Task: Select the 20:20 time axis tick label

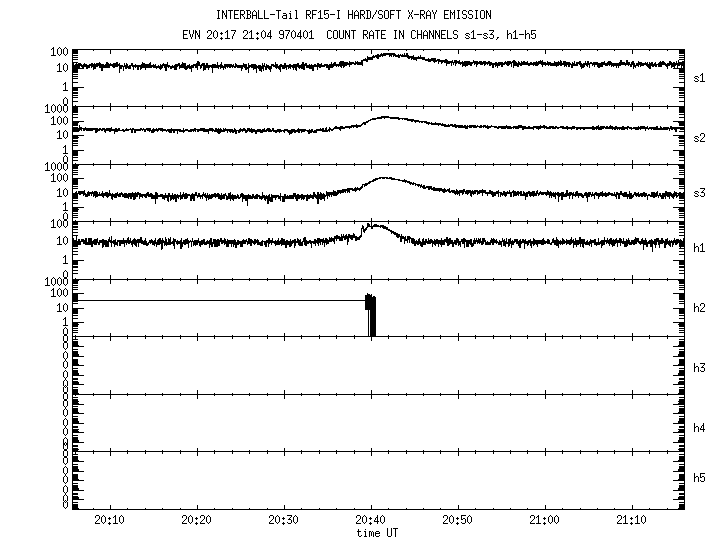Action: pos(197,520)
